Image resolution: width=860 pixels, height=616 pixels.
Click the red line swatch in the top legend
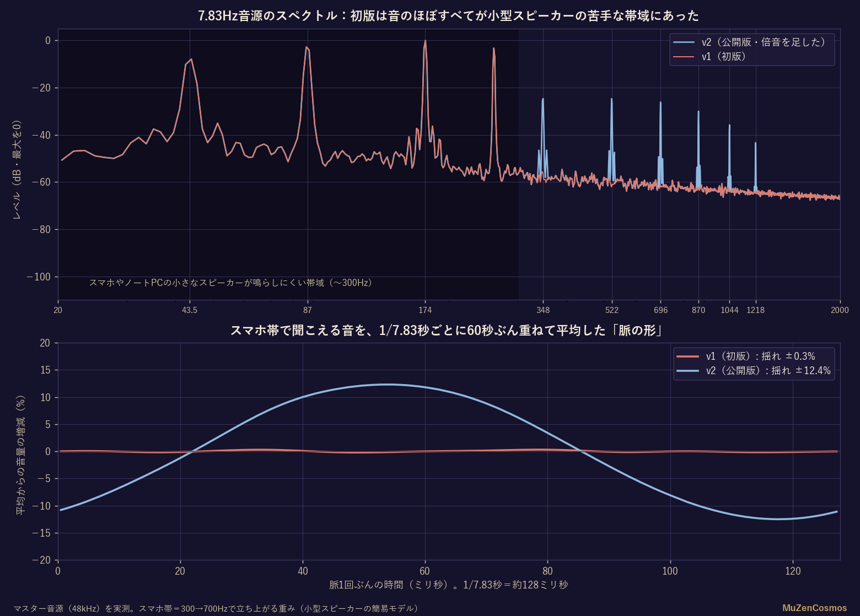(x=684, y=56)
